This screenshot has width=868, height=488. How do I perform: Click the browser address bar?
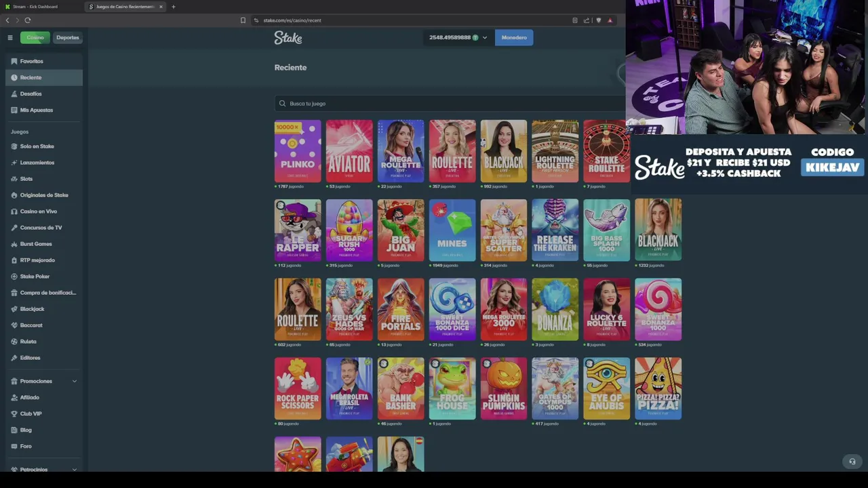(x=407, y=20)
